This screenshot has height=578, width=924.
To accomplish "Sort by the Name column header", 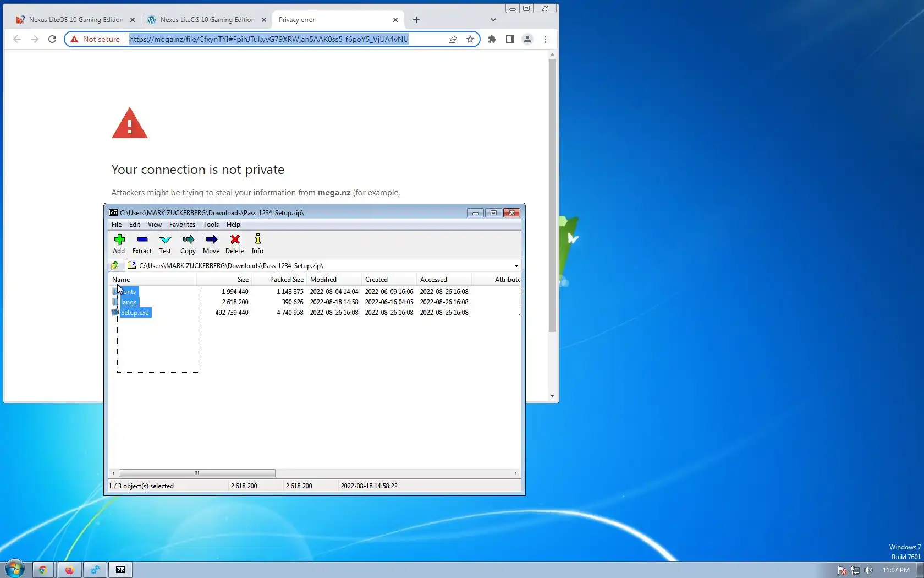I will point(152,280).
